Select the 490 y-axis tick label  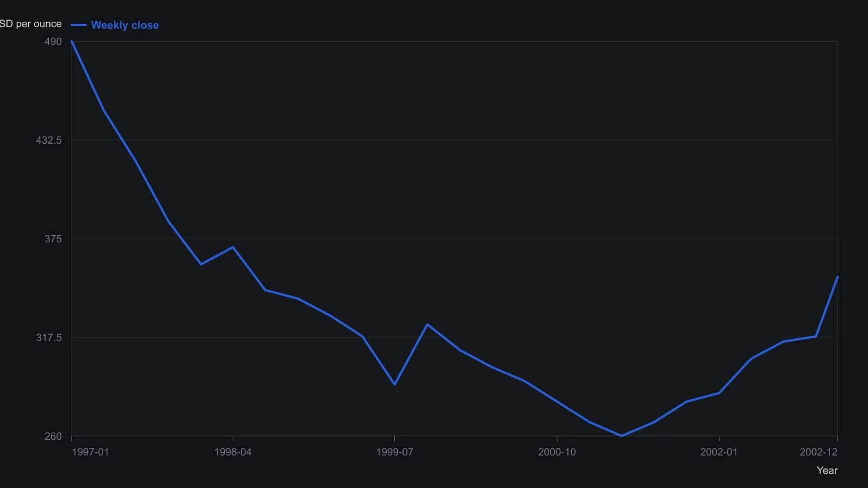click(53, 42)
